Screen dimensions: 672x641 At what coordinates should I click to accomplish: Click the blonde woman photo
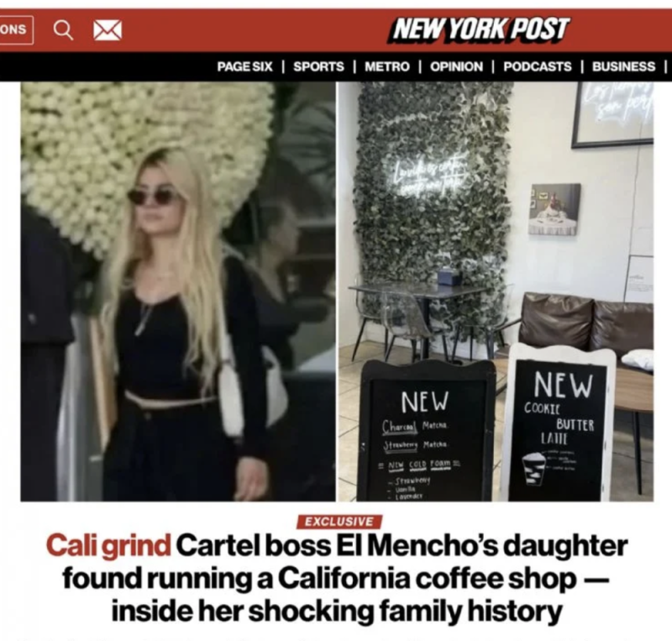click(178, 292)
